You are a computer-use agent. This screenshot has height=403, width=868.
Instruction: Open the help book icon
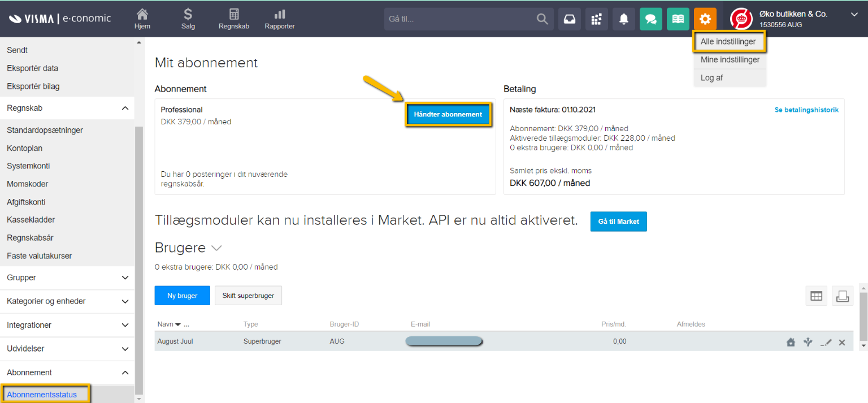(x=678, y=19)
